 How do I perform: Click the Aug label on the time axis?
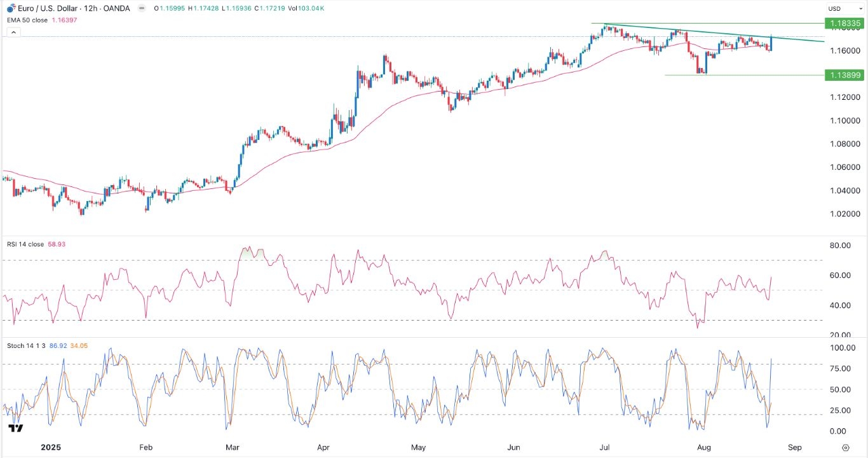tap(703, 447)
